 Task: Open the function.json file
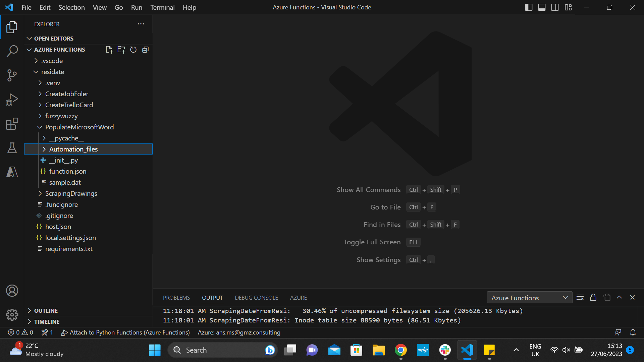click(x=89, y=171)
